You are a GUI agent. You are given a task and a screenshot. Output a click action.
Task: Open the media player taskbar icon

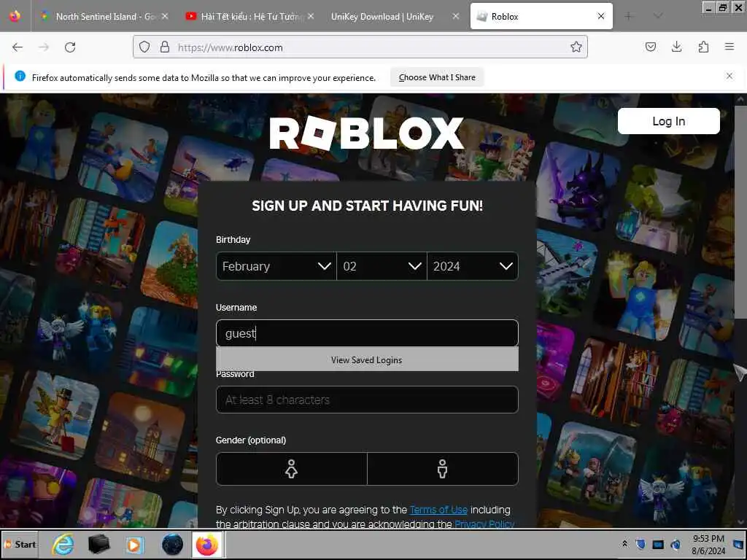tap(134, 545)
